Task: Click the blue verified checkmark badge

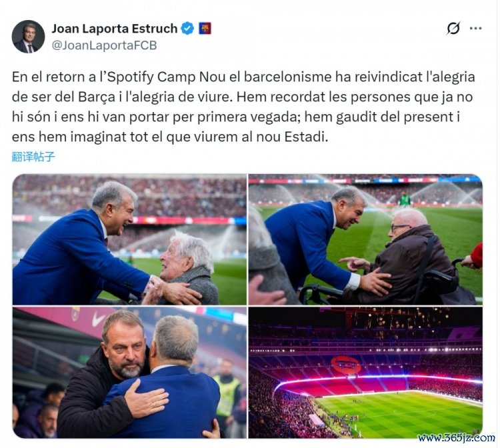Action: (x=187, y=29)
